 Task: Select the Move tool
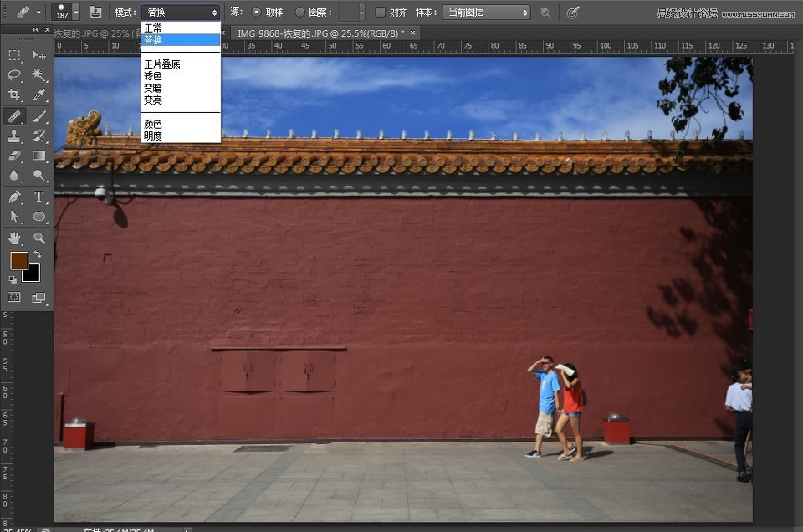click(38, 55)
